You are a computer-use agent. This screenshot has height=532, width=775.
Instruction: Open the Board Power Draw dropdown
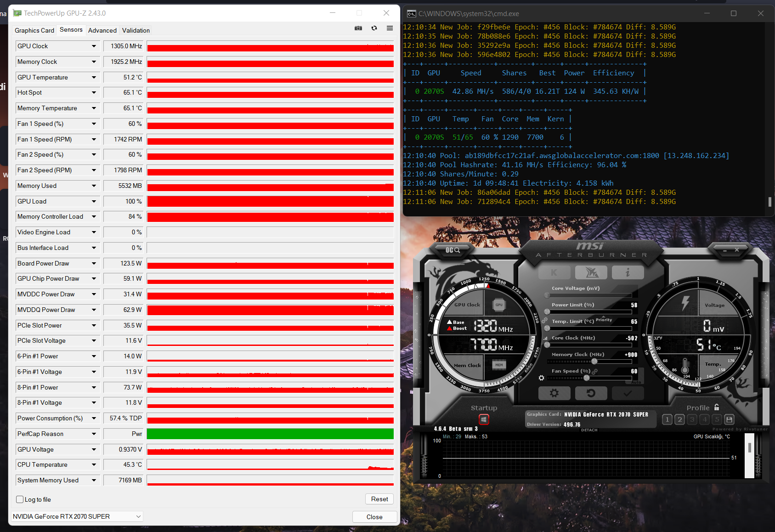pyautogui.click(x=94, y=263)
